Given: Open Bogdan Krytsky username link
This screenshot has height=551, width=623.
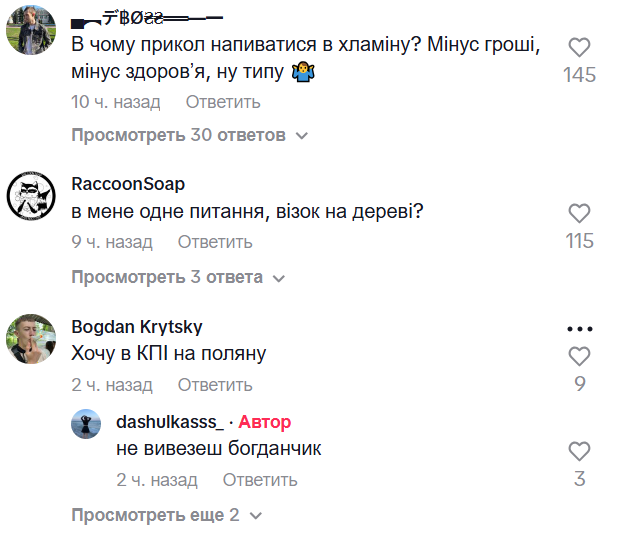Looking at the screenshot, I should point(137,327).
